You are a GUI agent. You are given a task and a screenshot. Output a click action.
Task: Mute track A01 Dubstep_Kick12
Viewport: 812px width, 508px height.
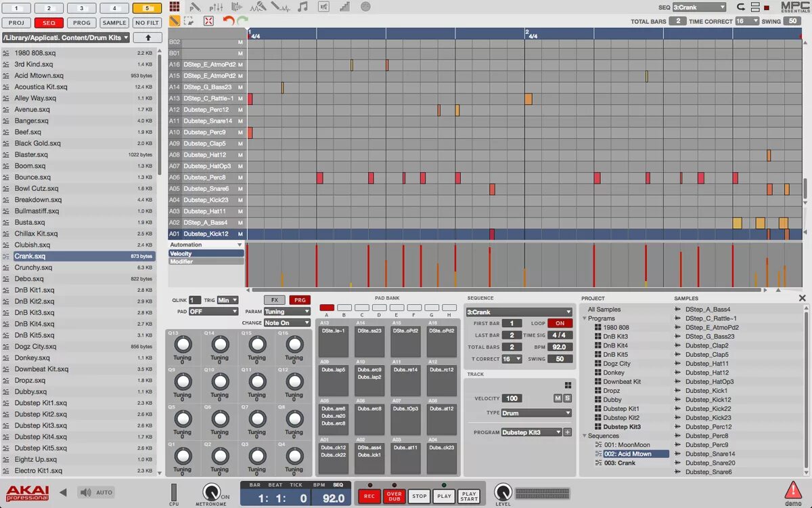click(240, 234)
